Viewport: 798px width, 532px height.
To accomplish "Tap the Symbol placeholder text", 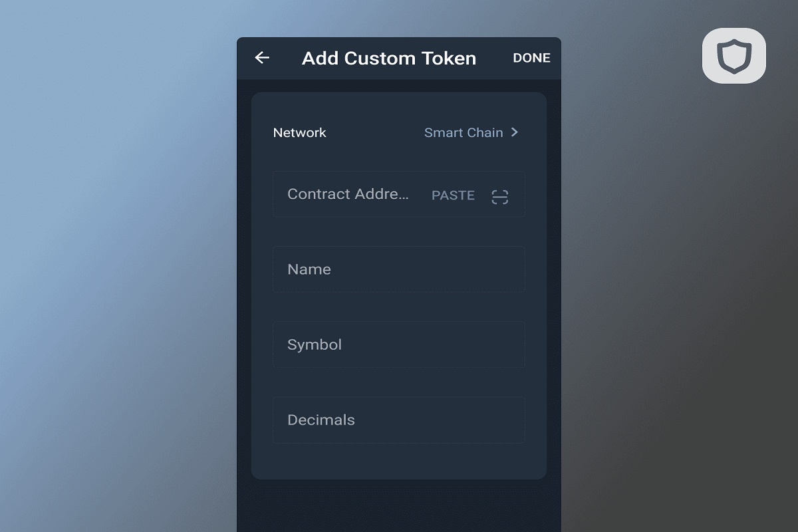I will point(315,344).
